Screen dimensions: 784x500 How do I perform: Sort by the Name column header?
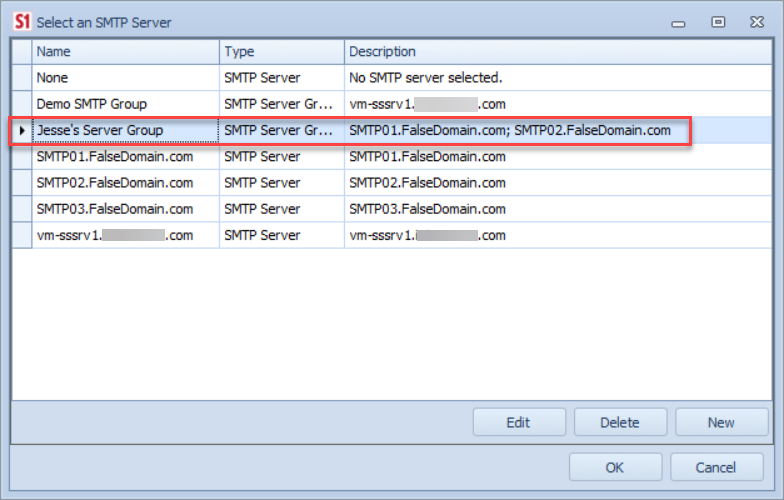pos(126,52)
